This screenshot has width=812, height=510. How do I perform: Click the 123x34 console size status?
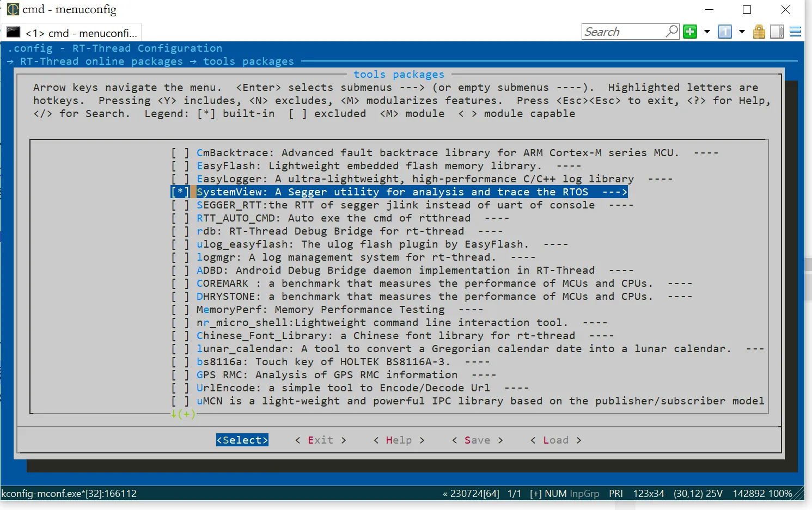point(648,494)
